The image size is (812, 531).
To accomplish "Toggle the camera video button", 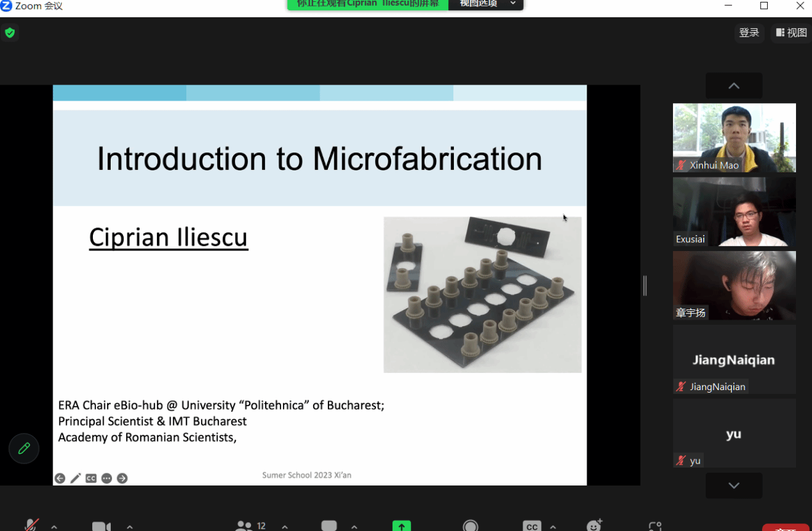I will pos(101,527).
